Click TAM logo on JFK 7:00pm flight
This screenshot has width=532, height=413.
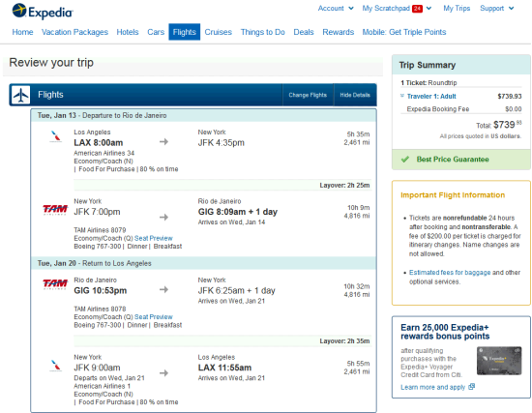[55, 210]
